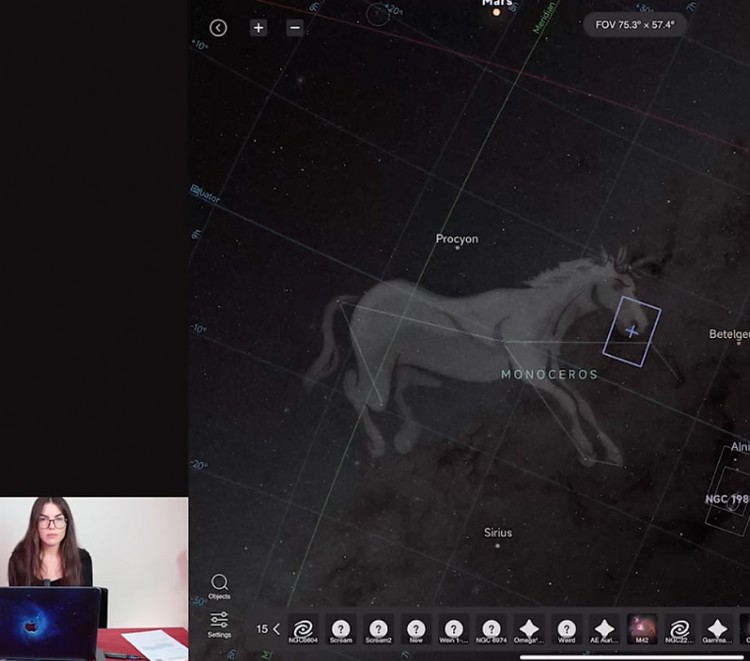Pick NGC 8974 in the object bar
Viewport: 750px width, 661px height.
coord(491,629)
